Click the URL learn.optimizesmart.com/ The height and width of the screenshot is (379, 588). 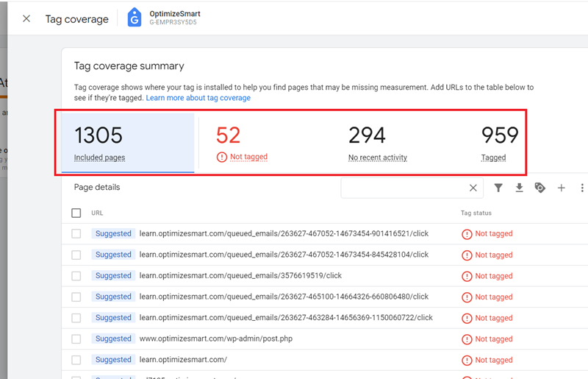pos(183,360)
